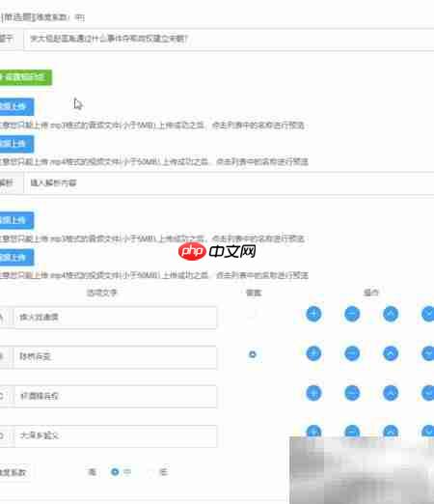Click the 单选题 difficulty heading text
The width and height of the screenshot is (434, 504).
pos(42,17)
